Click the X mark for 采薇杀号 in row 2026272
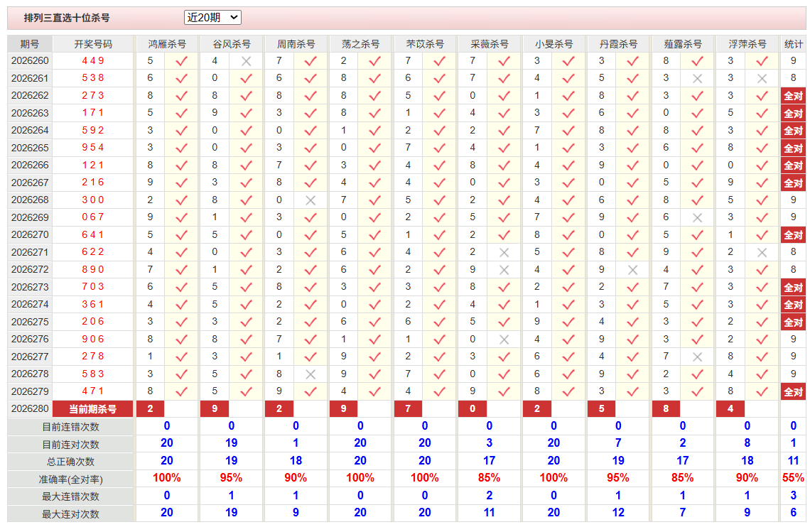The width and height of the screenshot is (810, 532). [x=504, y=270]
